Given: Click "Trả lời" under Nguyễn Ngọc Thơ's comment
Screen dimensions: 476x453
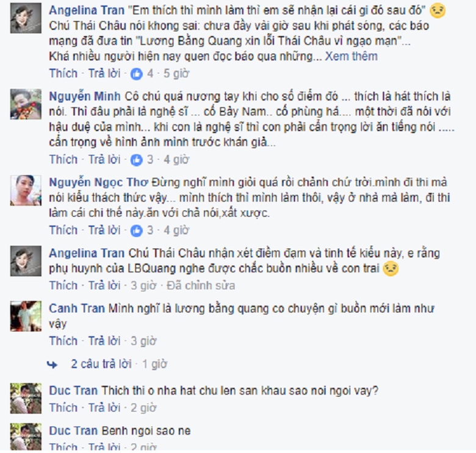Looking at the screenshot, I should point(104,230).
